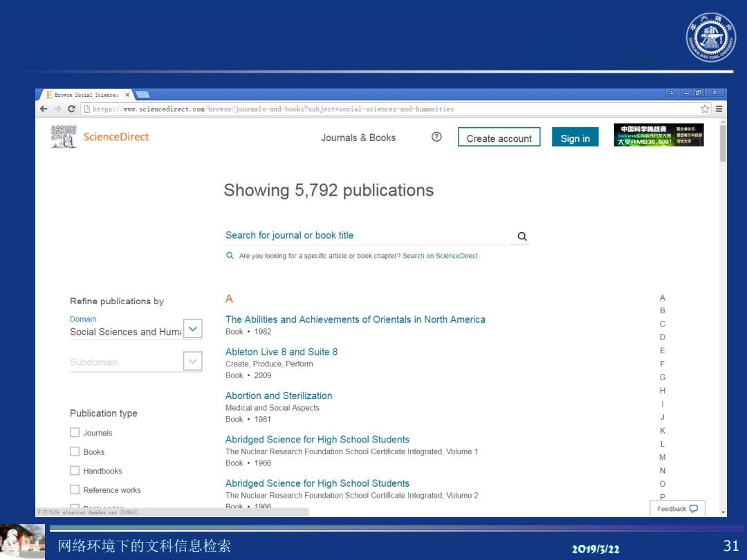Follow the Search on ScienceDirect link
The width and height of the screenshot is (747, 560).
(x=440, y=256)
